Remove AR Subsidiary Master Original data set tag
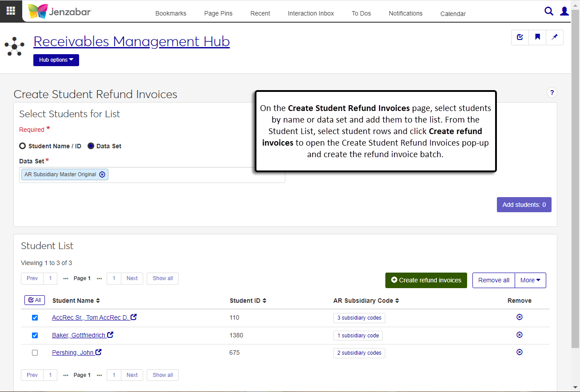 click(102, 174)
